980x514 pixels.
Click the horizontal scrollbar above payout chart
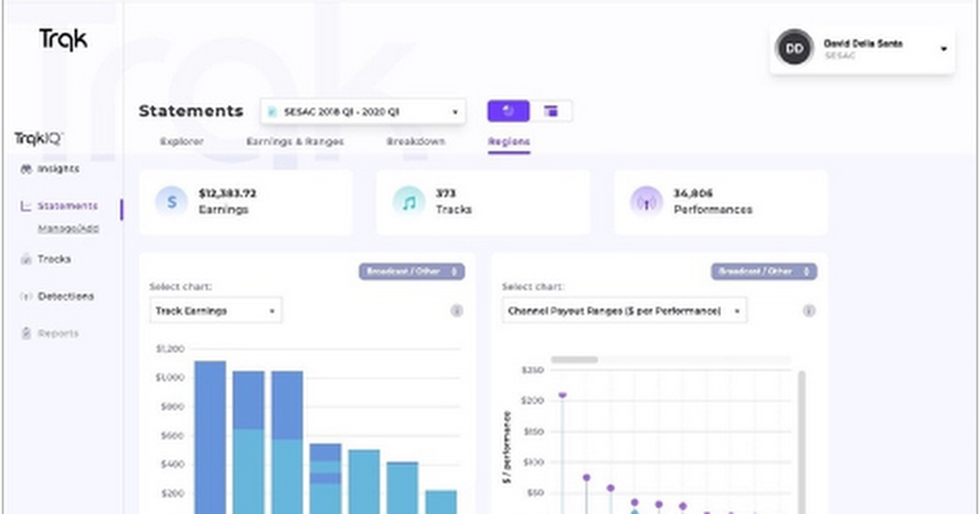pyautogui.click(x=574, y=360)
